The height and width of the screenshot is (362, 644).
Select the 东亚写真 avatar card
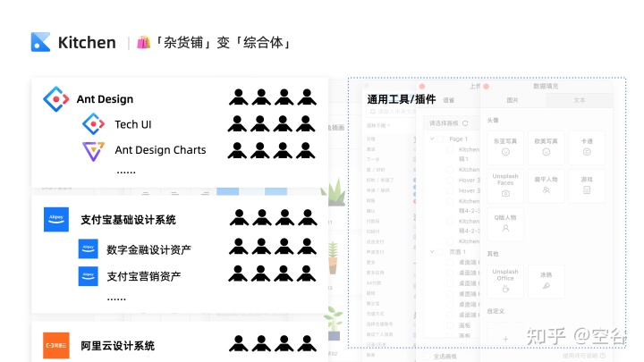[505, 147]
